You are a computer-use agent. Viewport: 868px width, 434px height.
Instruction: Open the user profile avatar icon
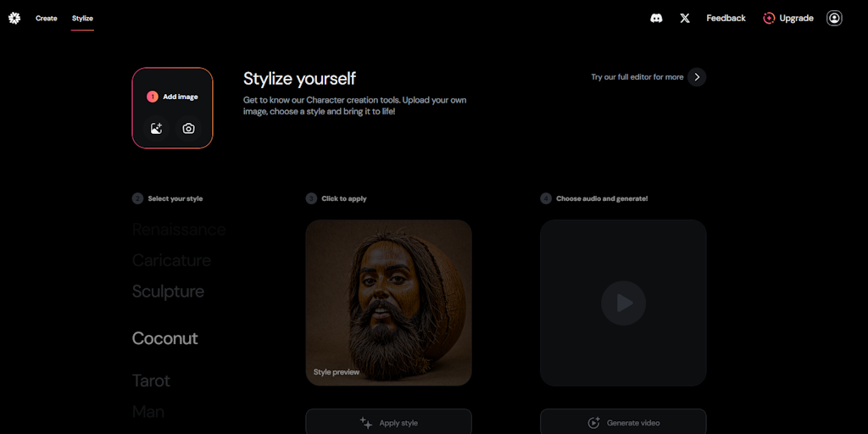point(834,18)
